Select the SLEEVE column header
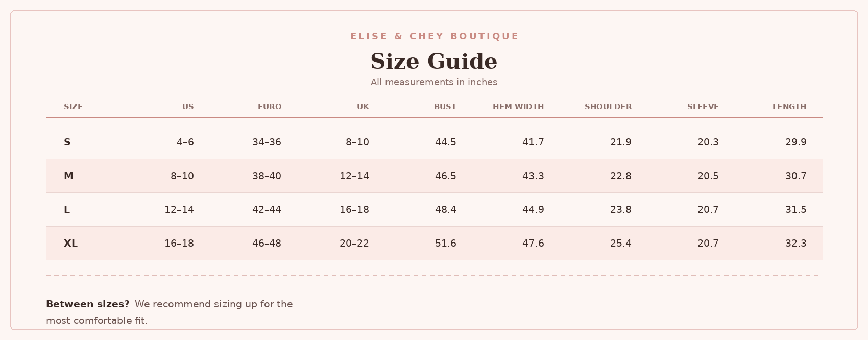Image resolution: width=868 pixels, height=340 pixels. pos(703,107)
